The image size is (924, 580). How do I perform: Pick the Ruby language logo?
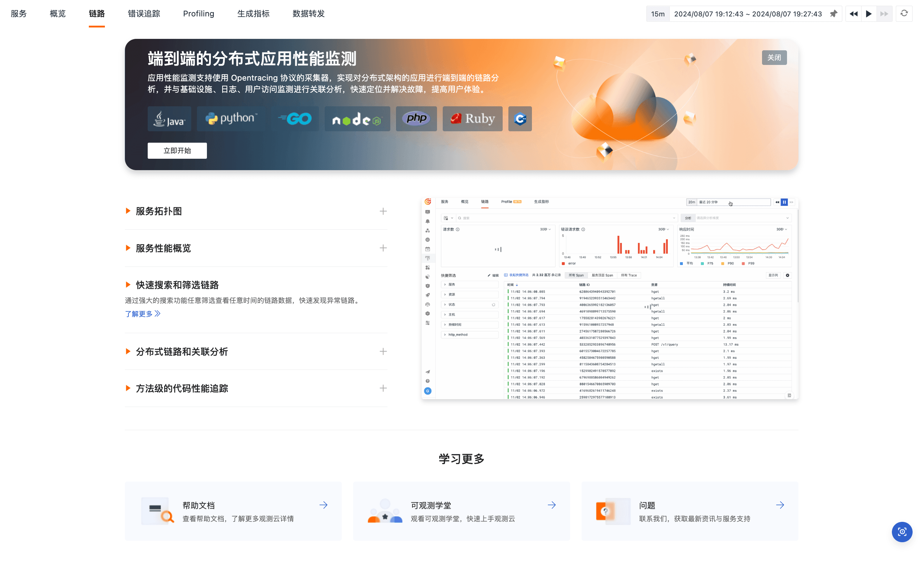coord(472,119)
